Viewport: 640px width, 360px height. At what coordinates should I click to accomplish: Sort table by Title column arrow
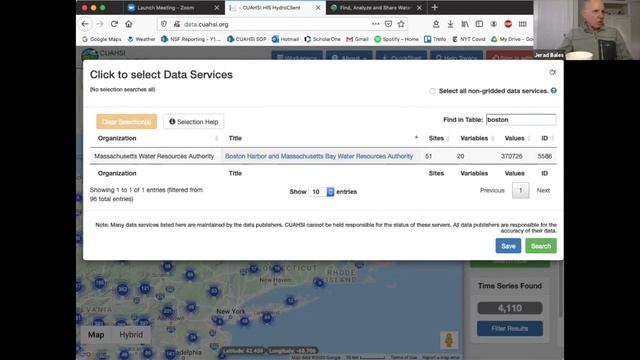[x=416, y=138]
